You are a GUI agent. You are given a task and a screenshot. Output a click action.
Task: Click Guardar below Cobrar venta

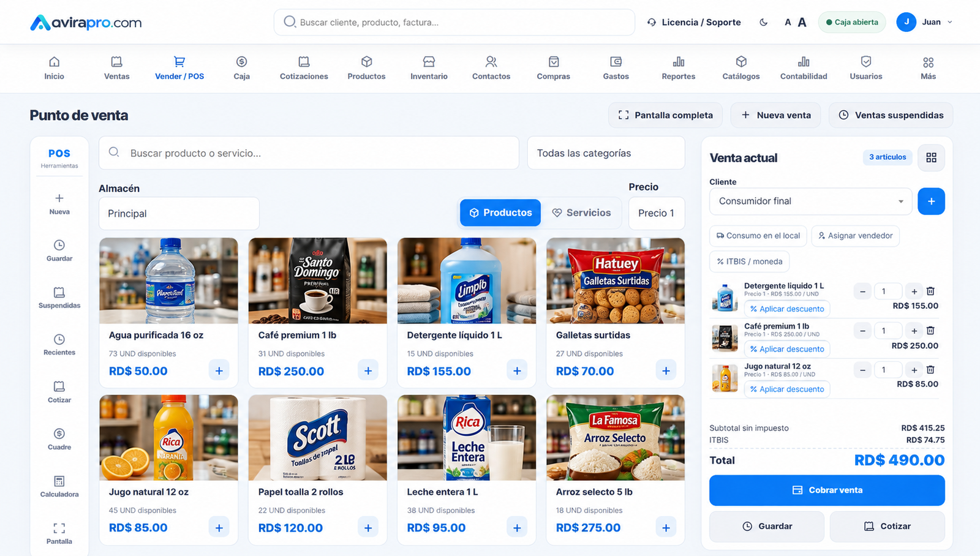pos(767,526)
